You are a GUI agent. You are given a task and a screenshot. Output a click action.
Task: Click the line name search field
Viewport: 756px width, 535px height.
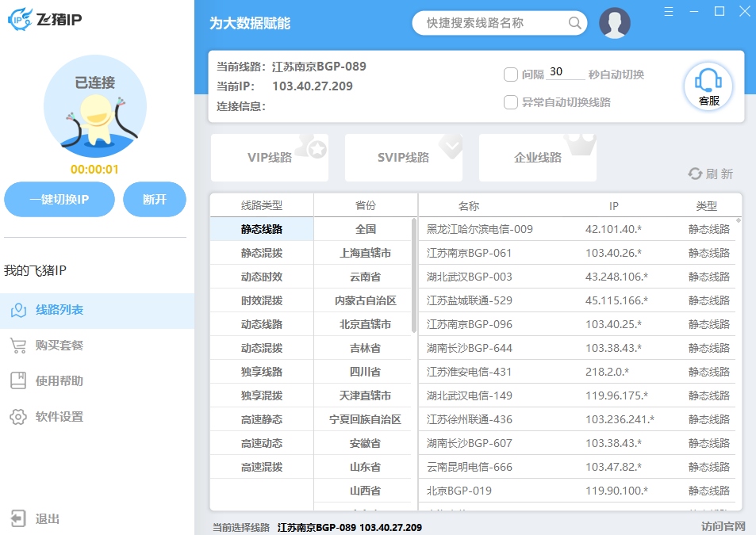492,23
